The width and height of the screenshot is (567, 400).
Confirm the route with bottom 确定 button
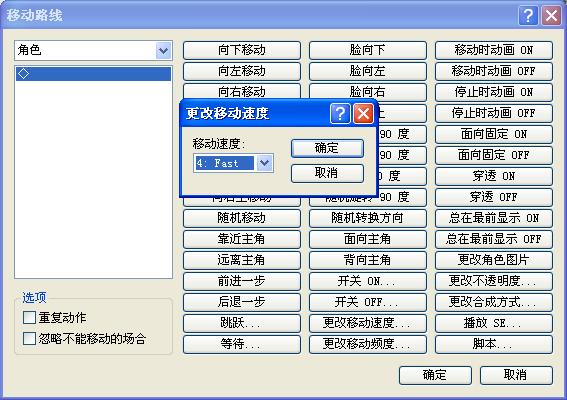click(435, 375)
